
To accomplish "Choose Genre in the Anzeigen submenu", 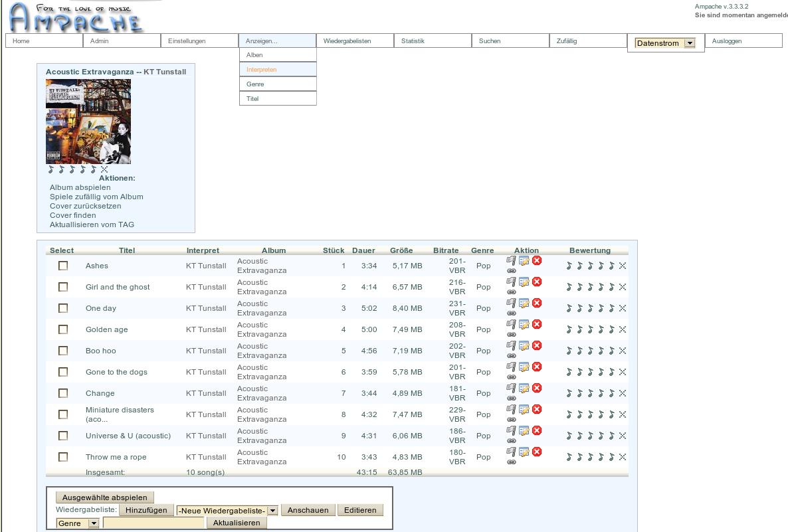I will point(278,84).
